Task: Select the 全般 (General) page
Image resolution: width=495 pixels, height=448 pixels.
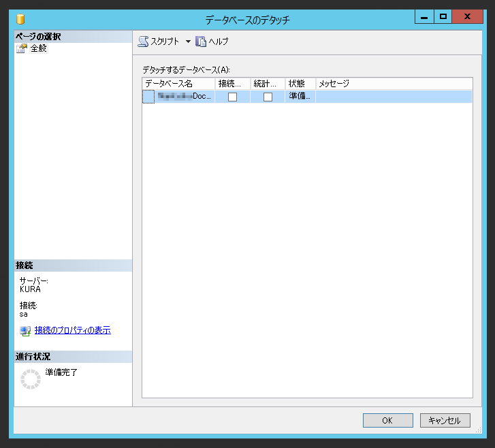Action: pos(39,48)
